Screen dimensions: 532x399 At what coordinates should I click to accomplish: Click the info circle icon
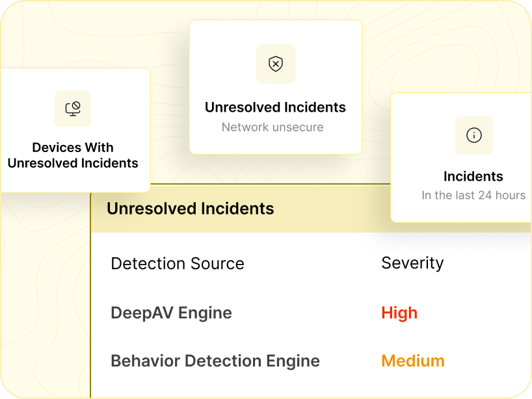click(x=474, y=135)
